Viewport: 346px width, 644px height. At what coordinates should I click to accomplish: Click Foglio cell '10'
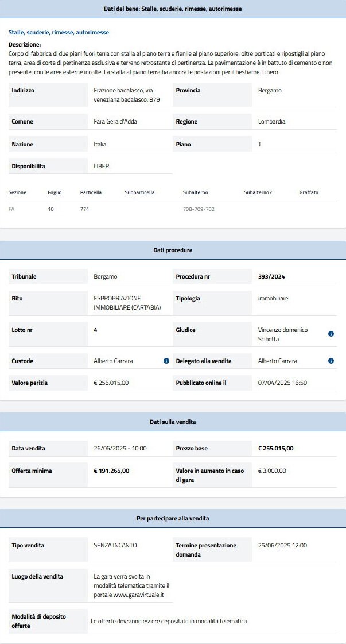[50, 209]
